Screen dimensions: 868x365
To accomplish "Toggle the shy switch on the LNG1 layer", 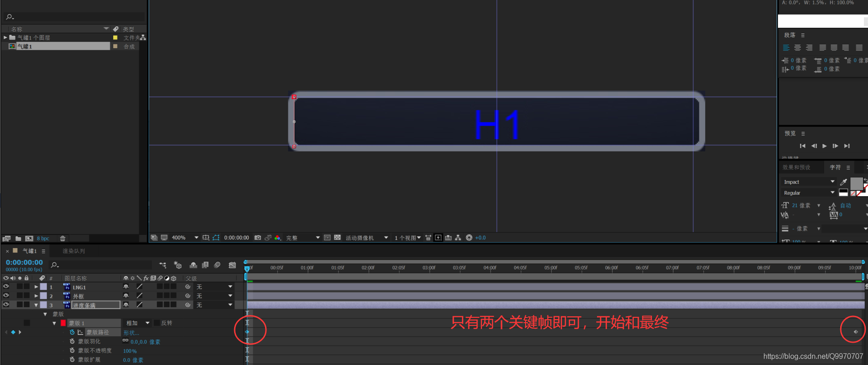I will pos(126,287).
